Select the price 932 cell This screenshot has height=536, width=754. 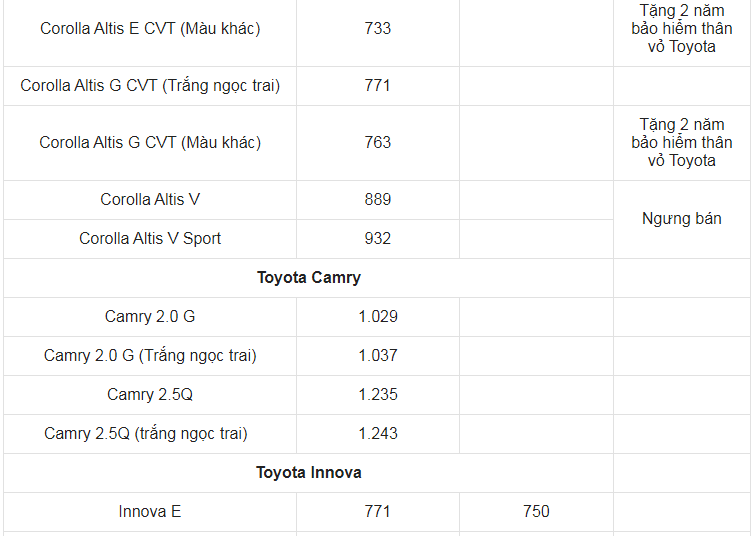[x=377, y=238]
